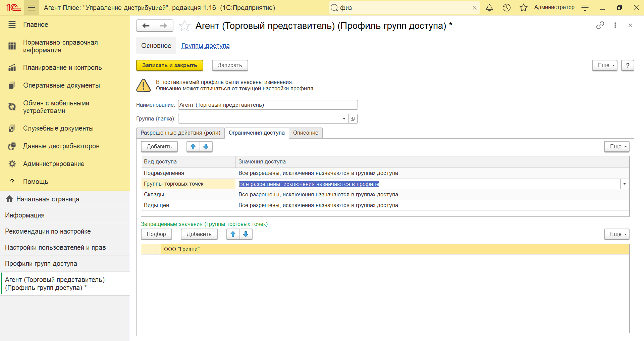The image size is (644, 341).
Task: Switch to the Описание tab
Action: pyautogui.click(x=306, y=133)
